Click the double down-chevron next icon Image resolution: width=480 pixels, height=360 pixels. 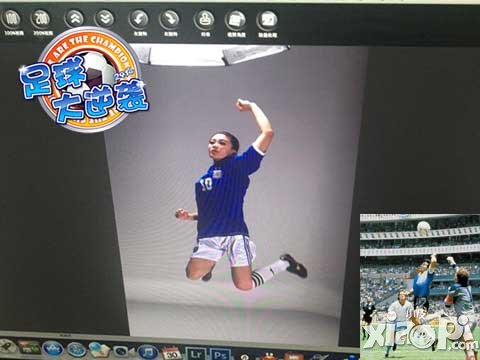[x=105, y=19]
